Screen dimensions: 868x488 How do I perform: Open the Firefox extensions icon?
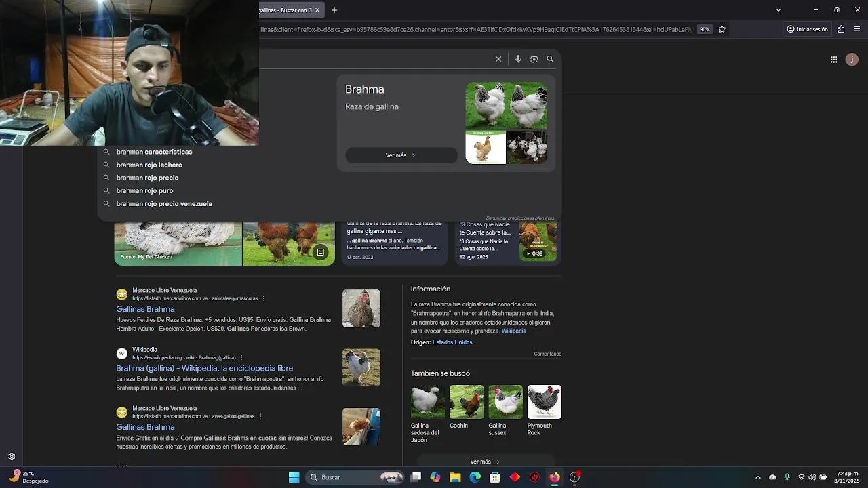coord(841,29)
